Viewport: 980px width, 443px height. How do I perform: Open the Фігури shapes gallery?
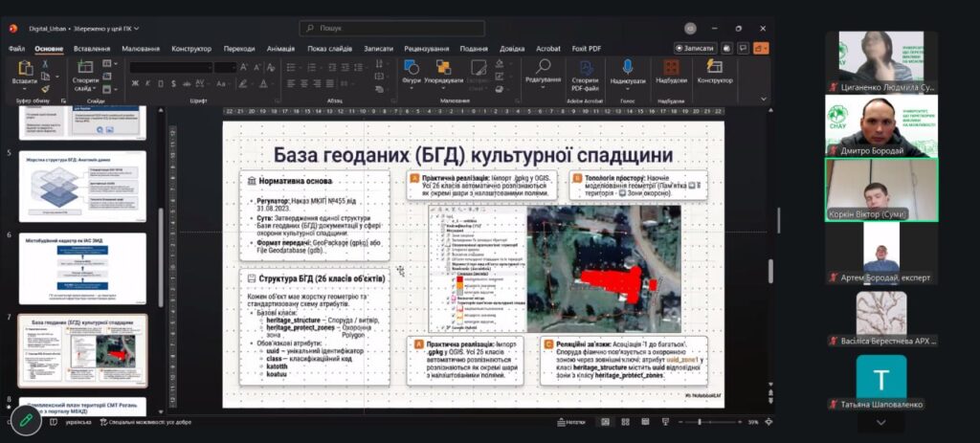click(x=412, y=72)
